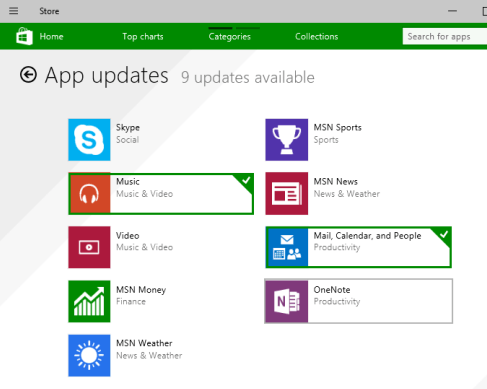Click the App updates heading
The height and width of the screenshot is (389, 487).
point(107,75)
